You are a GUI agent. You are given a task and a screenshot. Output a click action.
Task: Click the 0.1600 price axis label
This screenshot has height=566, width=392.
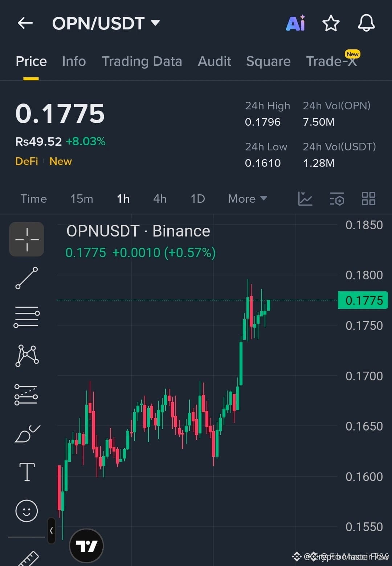[364, 477]
